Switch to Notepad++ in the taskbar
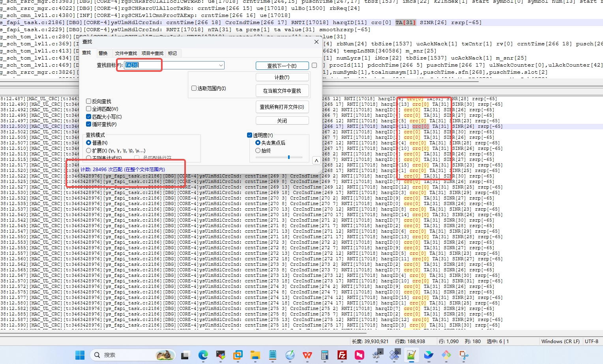Viewport: 603px width, 364px height. pyautogui.click(x=411, y=355)
